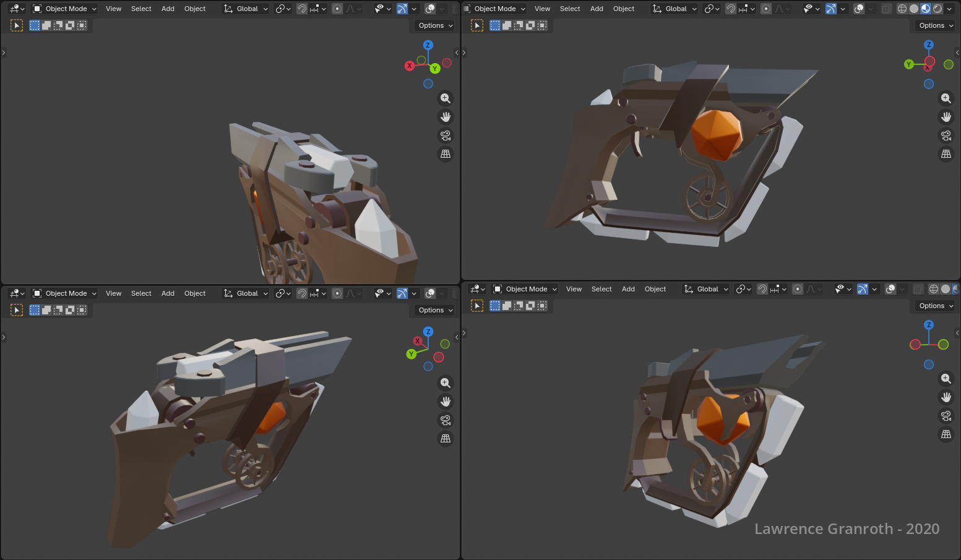This screenshot has height=560, width=961.
Task: Choose wireframe shading in top-right viewport header
Action: (x=902, y=9)
